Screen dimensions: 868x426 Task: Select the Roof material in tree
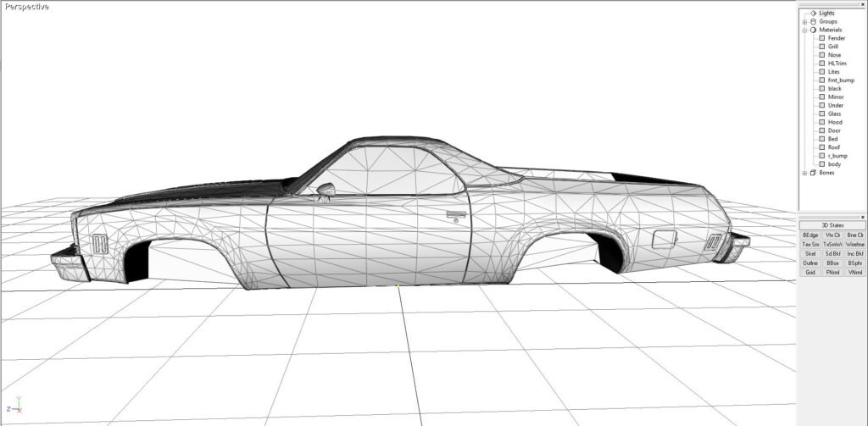pos(834,147)
